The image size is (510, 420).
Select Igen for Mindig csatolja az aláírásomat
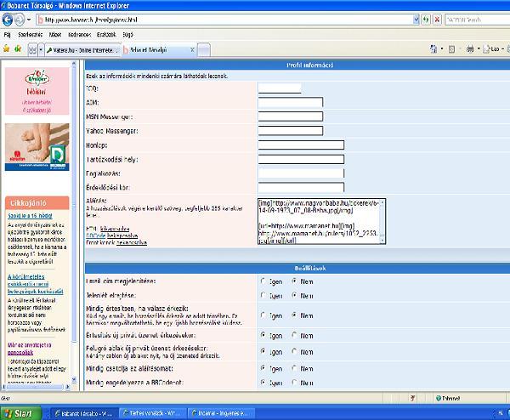[264, 368]
